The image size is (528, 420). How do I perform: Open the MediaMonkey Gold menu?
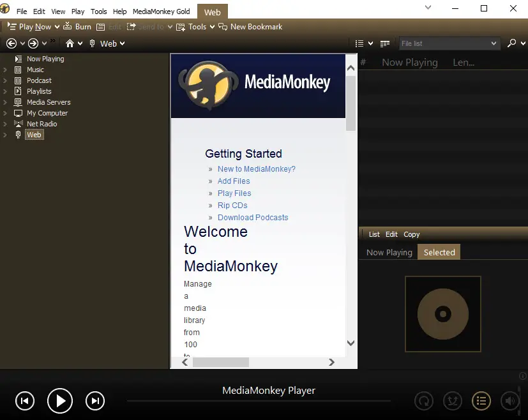162,11
